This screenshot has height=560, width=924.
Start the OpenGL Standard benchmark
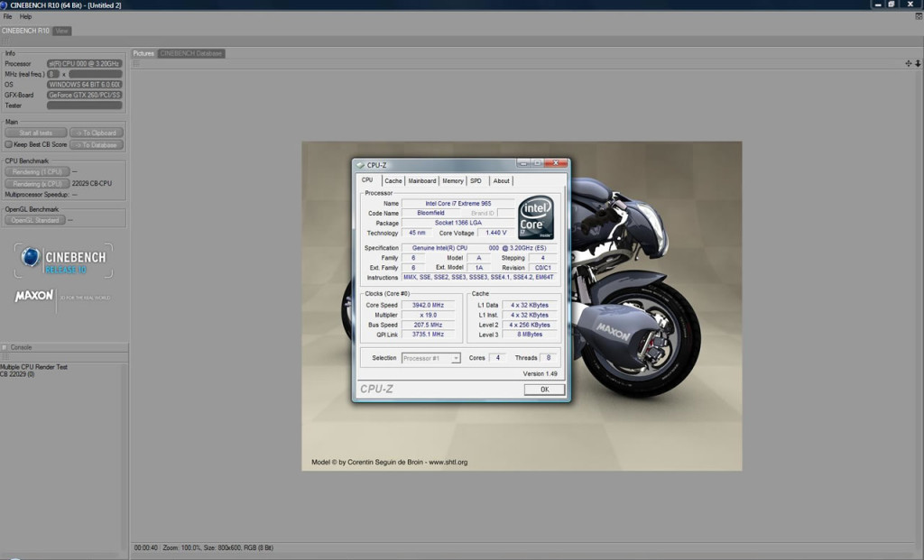tap(35, 220)
